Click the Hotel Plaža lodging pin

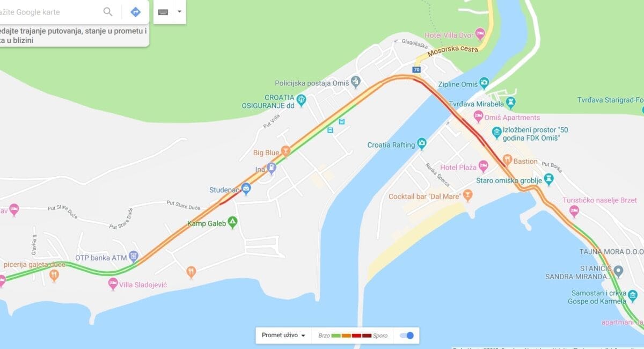tap(483, 166)
